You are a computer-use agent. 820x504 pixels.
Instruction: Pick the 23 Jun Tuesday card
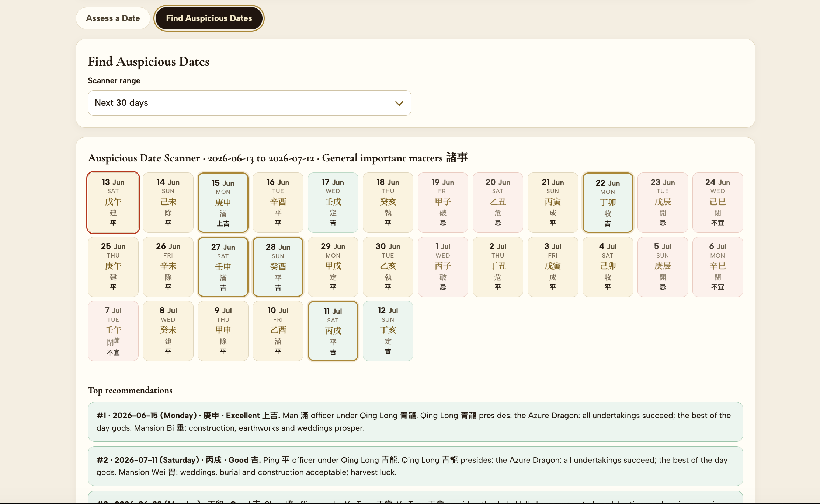click(663, 203)
